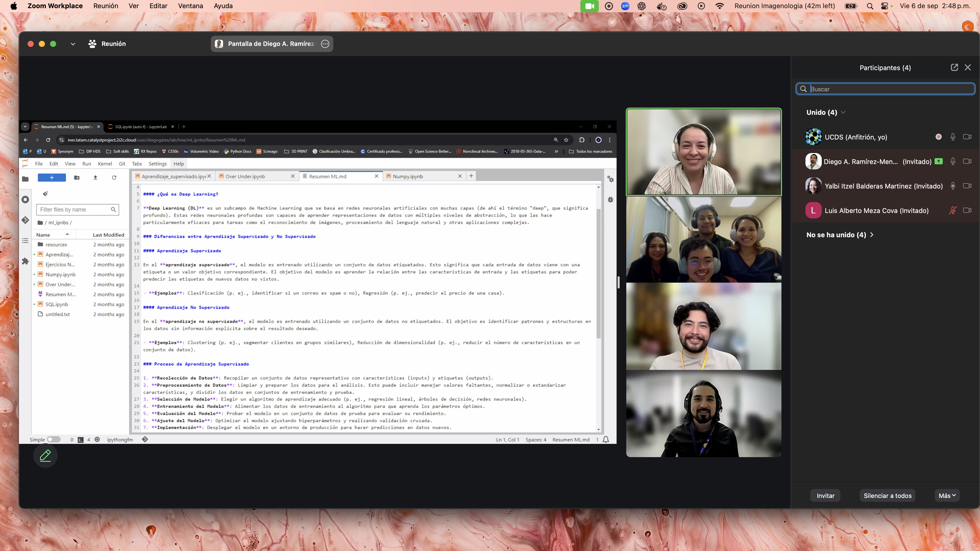The width and height of the screenshot is (980, 551).
Task: Select the Zoom annotate pencil icon
Action: pyautogui.click(x=45, y=455)
